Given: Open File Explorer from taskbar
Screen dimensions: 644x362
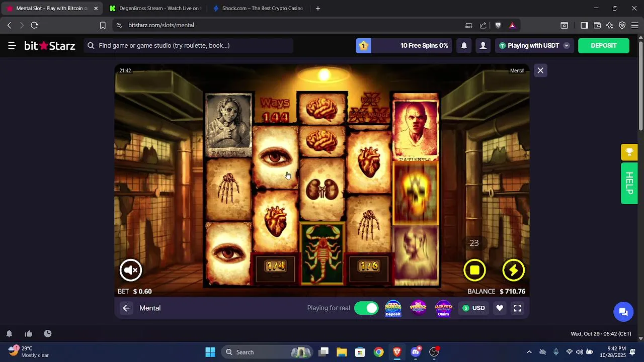Looking at the screenshot, I should click(x=342, y=352).
